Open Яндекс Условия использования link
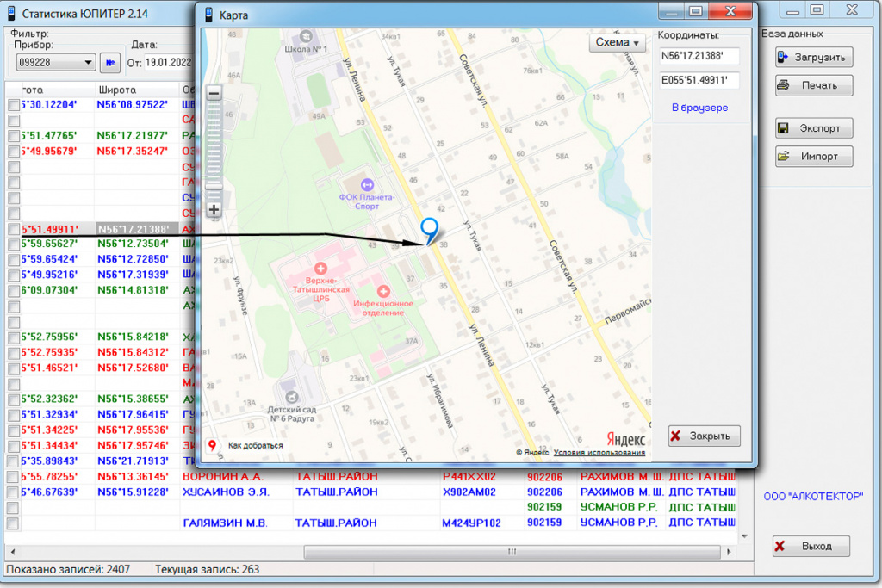The image size is (882, 588). [599, 453]
